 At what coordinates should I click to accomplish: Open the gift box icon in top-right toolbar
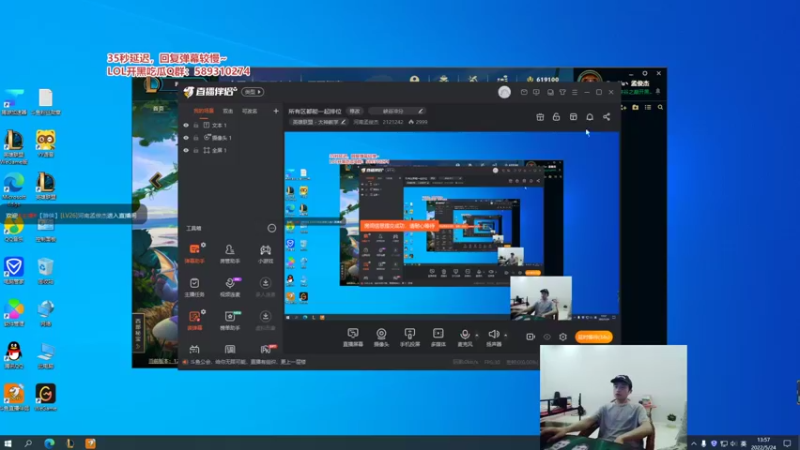click(540, 117)
